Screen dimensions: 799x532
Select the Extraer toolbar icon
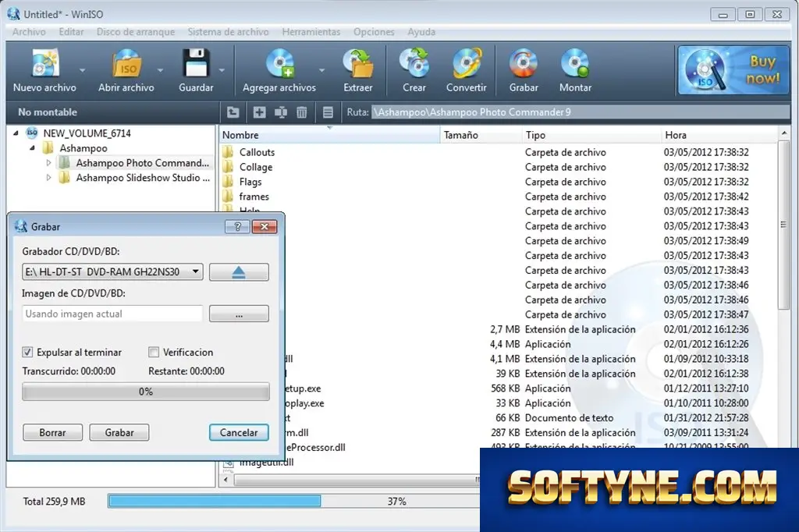[x=358, y=64]
